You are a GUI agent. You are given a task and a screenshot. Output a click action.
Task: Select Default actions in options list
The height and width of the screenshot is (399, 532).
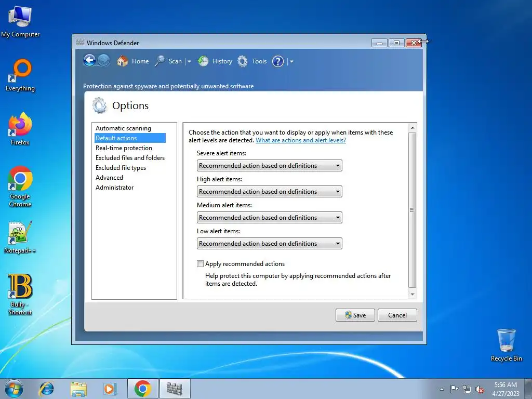pos(130,138)
